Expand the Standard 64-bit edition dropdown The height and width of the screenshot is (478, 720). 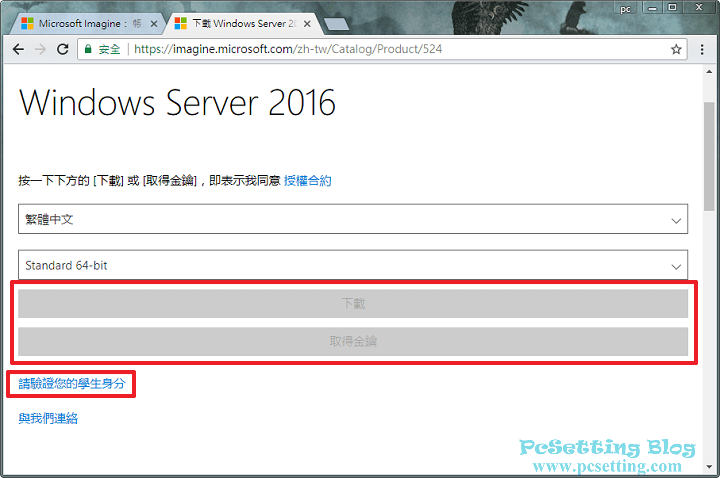[352, 265]
